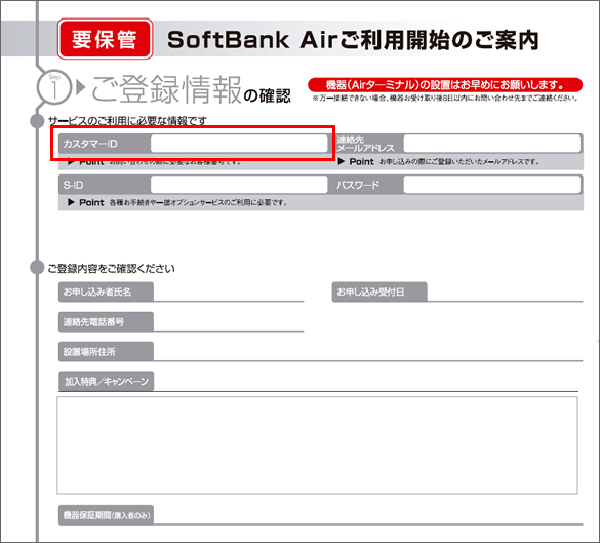Select the 連絡先メールアドレス input field
The height and width of the screenshot is (543, 600).
[491, 143]
